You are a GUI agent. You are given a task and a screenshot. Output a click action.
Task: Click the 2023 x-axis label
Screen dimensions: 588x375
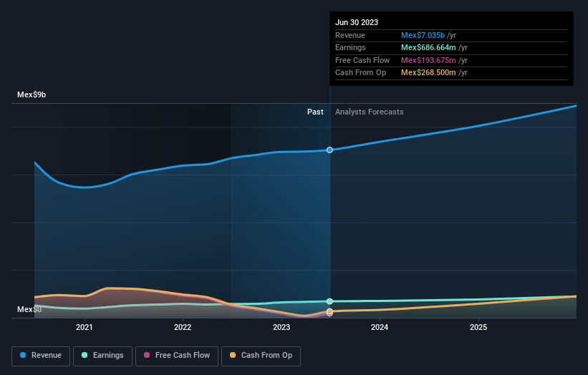[281, 327]
